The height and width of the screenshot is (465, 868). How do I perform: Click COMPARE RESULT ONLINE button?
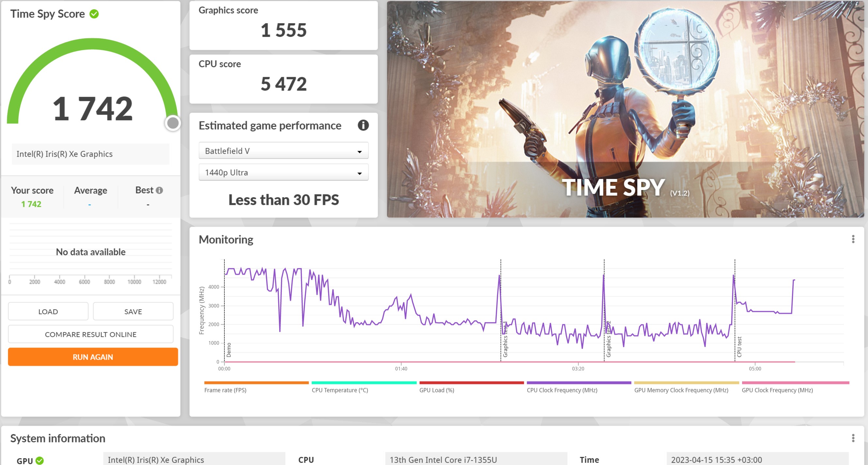(x=91, y=334)
